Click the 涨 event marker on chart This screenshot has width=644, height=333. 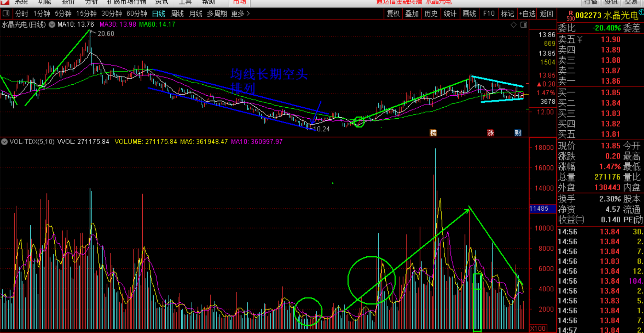click(490, 133)
